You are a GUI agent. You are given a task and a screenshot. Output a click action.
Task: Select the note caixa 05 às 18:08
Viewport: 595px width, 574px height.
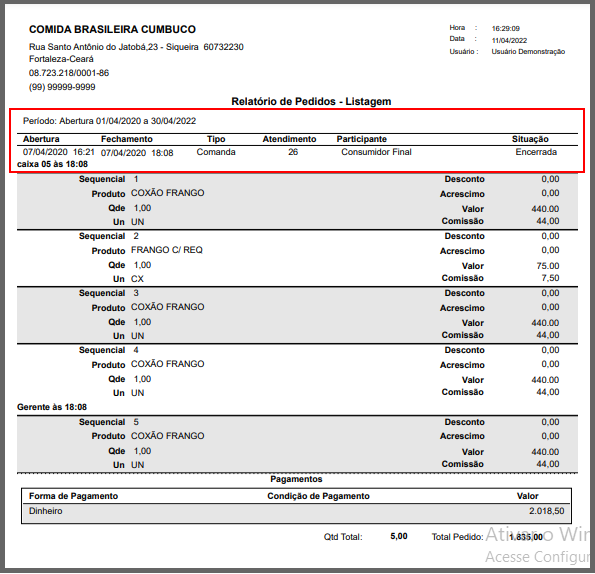point(52,164)
